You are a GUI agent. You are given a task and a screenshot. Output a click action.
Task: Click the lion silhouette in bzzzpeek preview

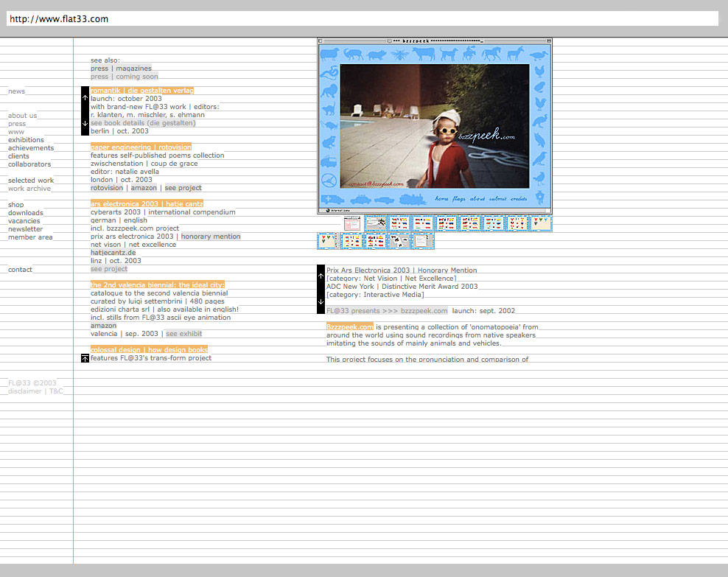[x=329, y=91]
